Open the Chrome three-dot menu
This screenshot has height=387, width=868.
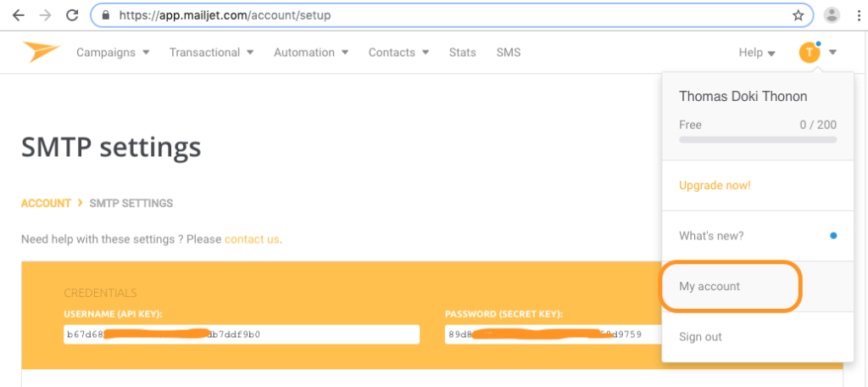856,15
